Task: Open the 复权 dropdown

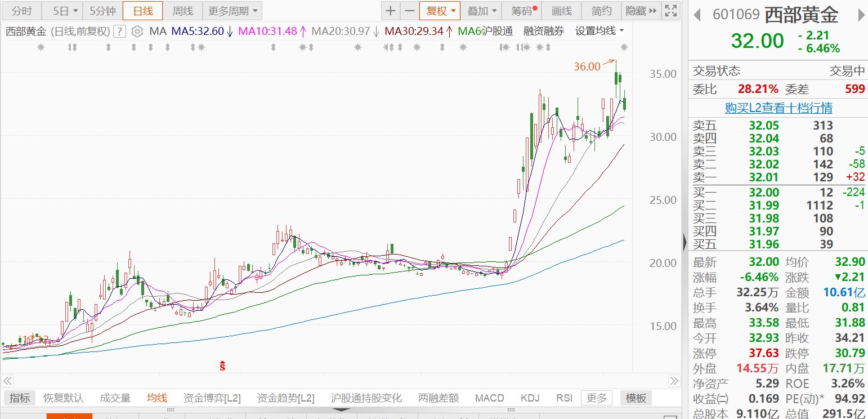Action: coord(440,11)
